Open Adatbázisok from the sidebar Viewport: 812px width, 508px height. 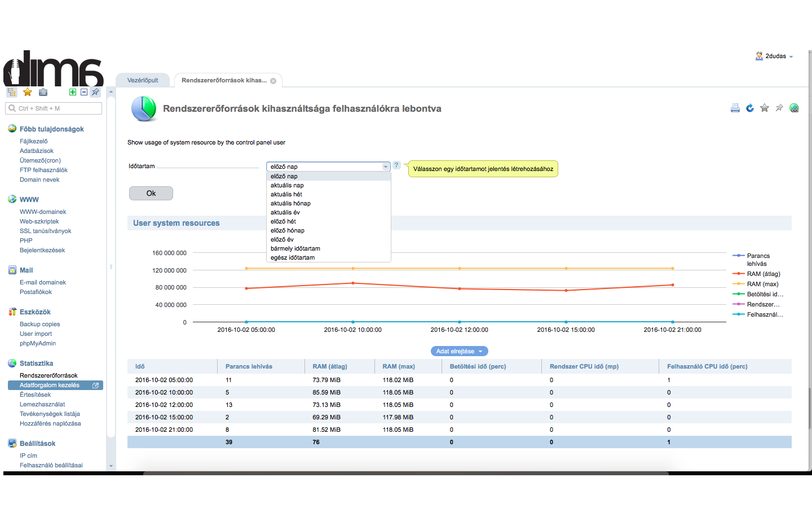click(x=37, y=151)
